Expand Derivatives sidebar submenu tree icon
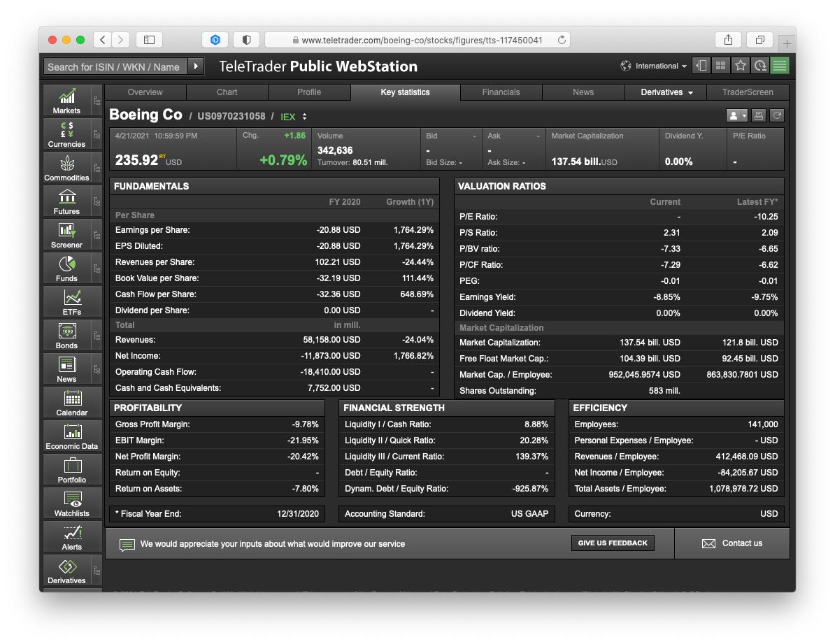 [x=97, y=571]
